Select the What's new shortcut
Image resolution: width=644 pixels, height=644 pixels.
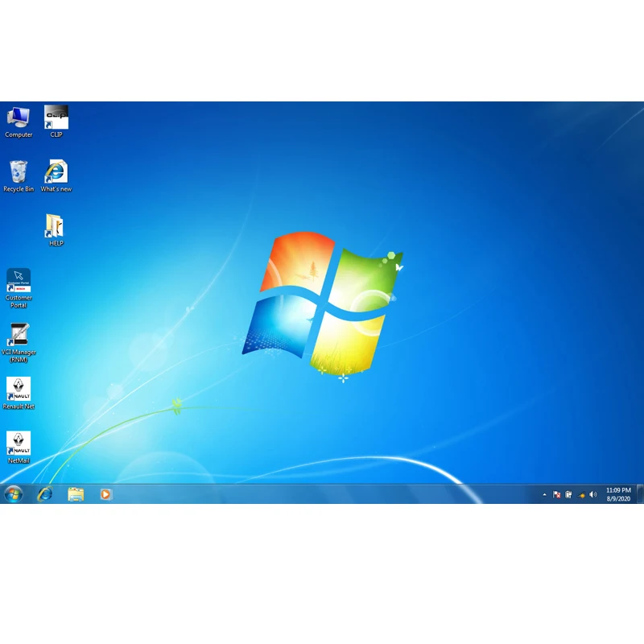pyautogui.click(x=56, y=176)
